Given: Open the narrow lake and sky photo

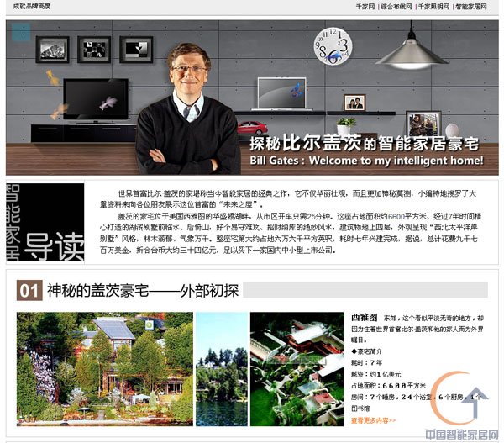Looking at the screenshot, I should point(222,369).
